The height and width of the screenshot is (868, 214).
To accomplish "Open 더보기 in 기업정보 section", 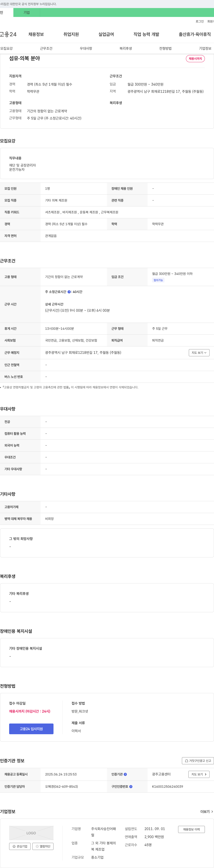I will tap(207, 812).
